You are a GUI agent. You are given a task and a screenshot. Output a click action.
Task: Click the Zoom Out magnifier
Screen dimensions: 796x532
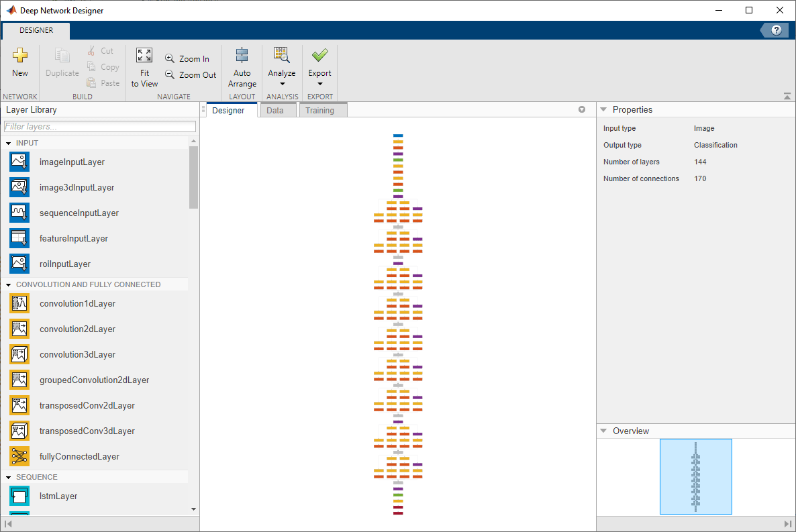pyautogui.click(x=170, y=74)
